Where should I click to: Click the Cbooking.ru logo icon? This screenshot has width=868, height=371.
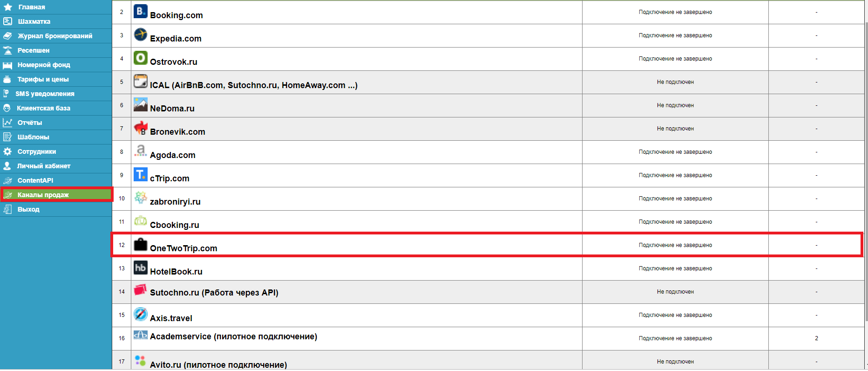140,221
